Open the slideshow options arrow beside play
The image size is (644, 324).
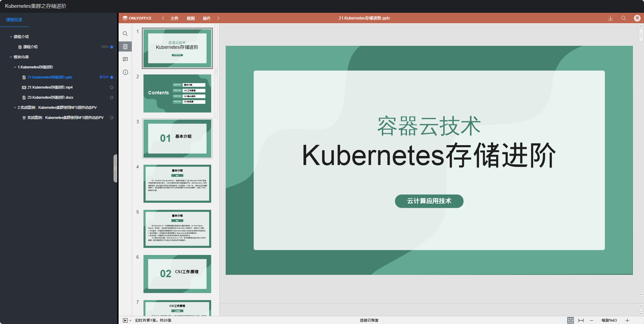point(130,320)
